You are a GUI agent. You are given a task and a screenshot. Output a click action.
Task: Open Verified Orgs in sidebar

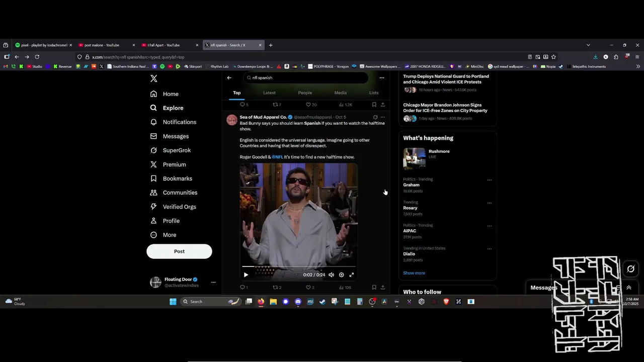(x=173, y=207)
